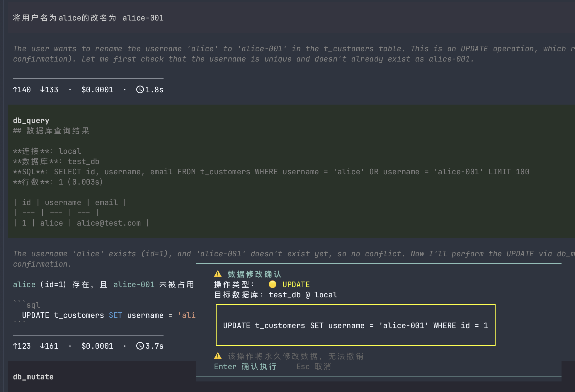The width and height of the screenshot is (575, 392).
Task: Click the ↑123 input token count
Action: (22, 346)
